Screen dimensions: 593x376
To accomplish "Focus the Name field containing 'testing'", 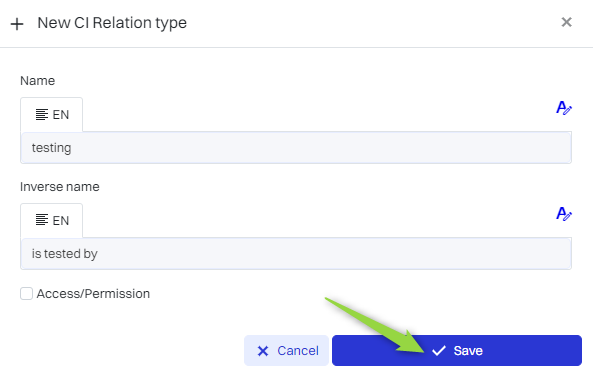I will click(x=296, y=148).
